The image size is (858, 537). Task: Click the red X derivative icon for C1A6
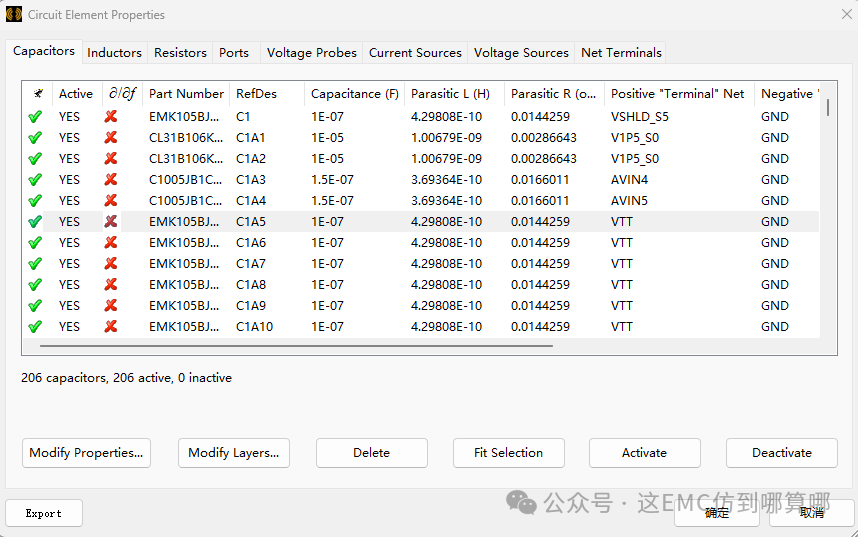[111, 242]
